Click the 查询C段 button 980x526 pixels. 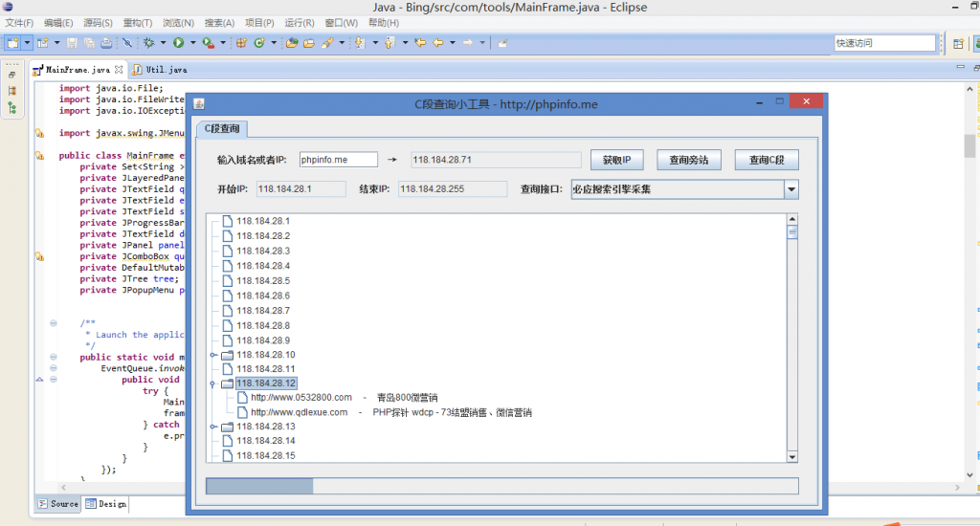(767, 160)
